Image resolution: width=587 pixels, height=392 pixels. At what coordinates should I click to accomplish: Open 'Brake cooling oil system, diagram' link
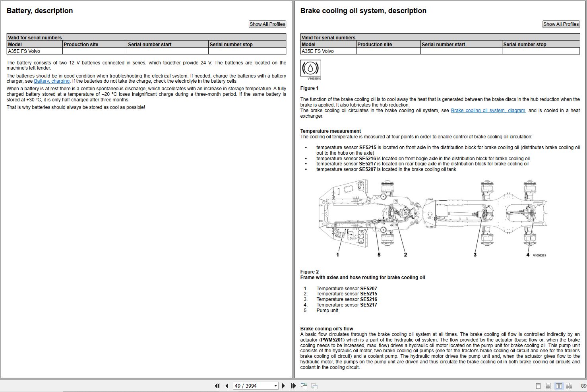pyautogui.click(x=488, y=111)
